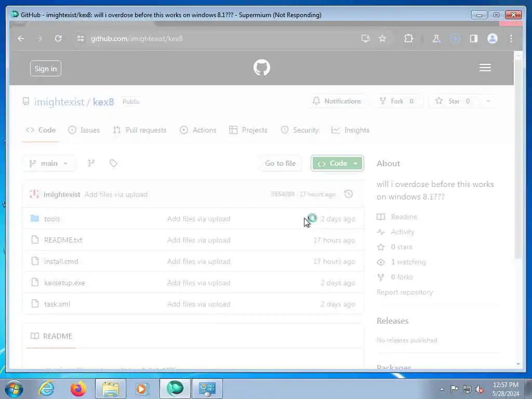Click the taskbar clock 12:57 PM

pos(506,389)
